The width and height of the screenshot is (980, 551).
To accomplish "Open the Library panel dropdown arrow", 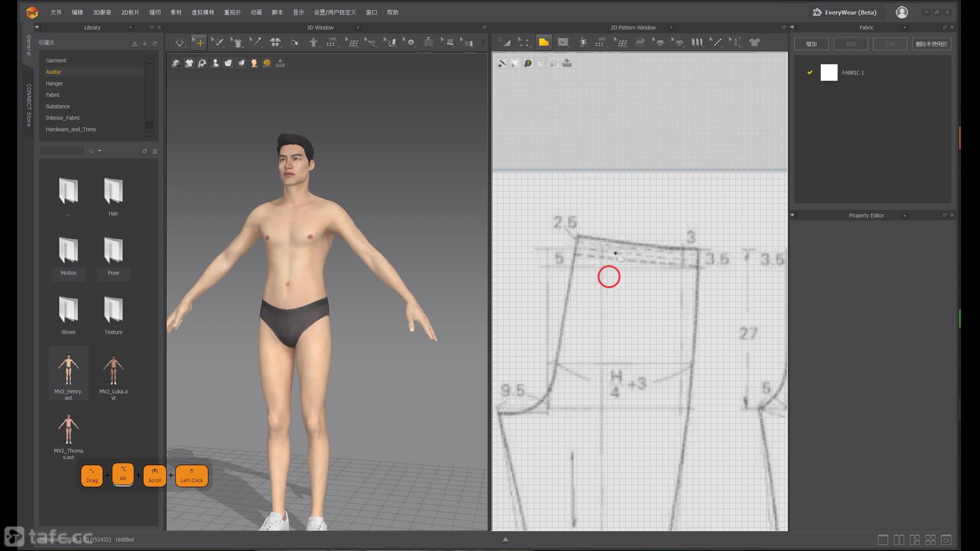I will [130, 28].
